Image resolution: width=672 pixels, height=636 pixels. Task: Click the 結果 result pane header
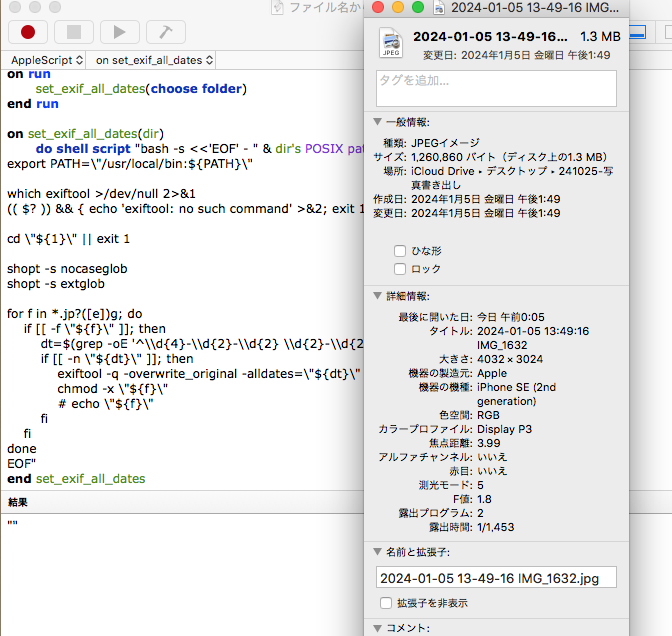(x=18, y=502)
